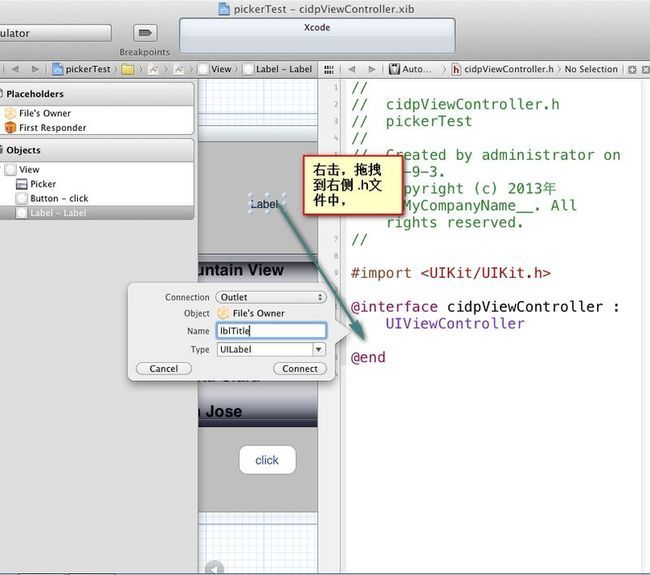
Task: Go forward in the assistant editor jump bar
Action: point(372,69)
